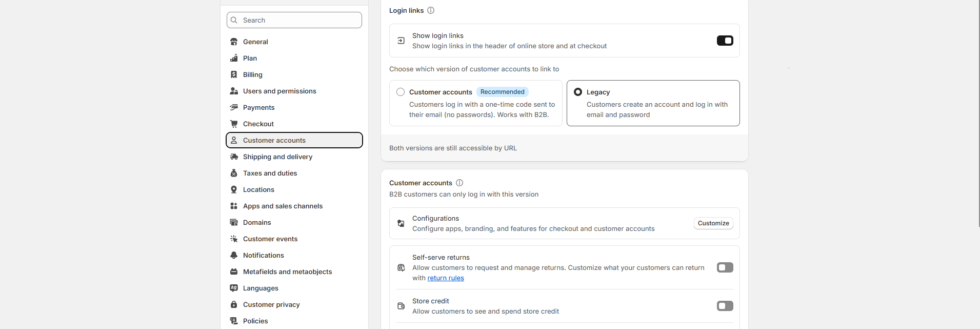Screen dimensions: 980x329
Task: Click the General store icon in sidebar
Action: [x=234, y=42]
